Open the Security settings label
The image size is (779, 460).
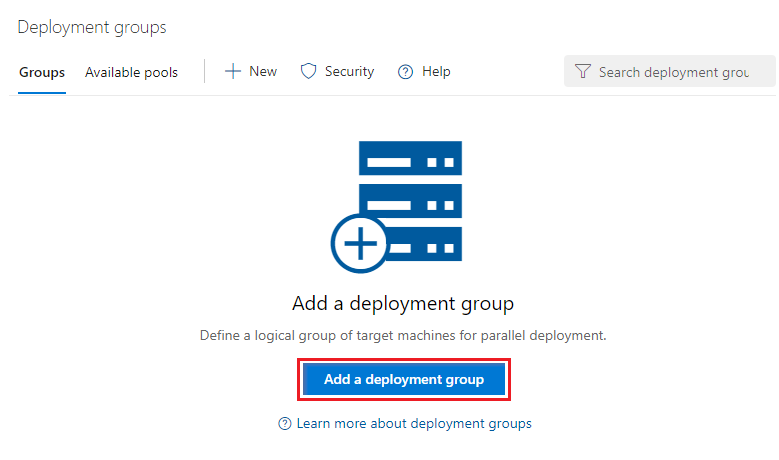click(x=349, y=71)
